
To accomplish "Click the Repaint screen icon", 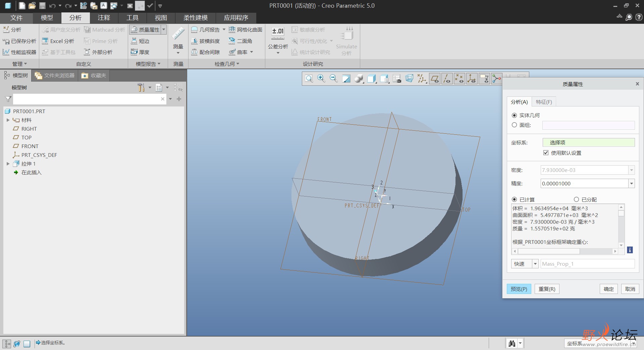I will pyautogui.click(x=346, y=79).
